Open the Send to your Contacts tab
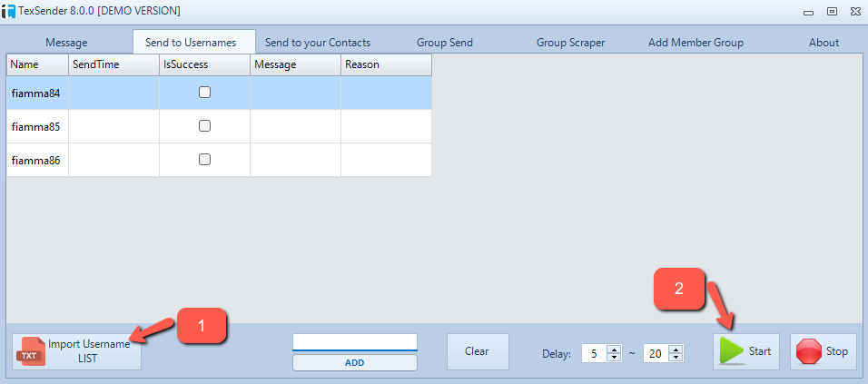The height and width of the screenshot is (384, 868). tap(318, 43)
